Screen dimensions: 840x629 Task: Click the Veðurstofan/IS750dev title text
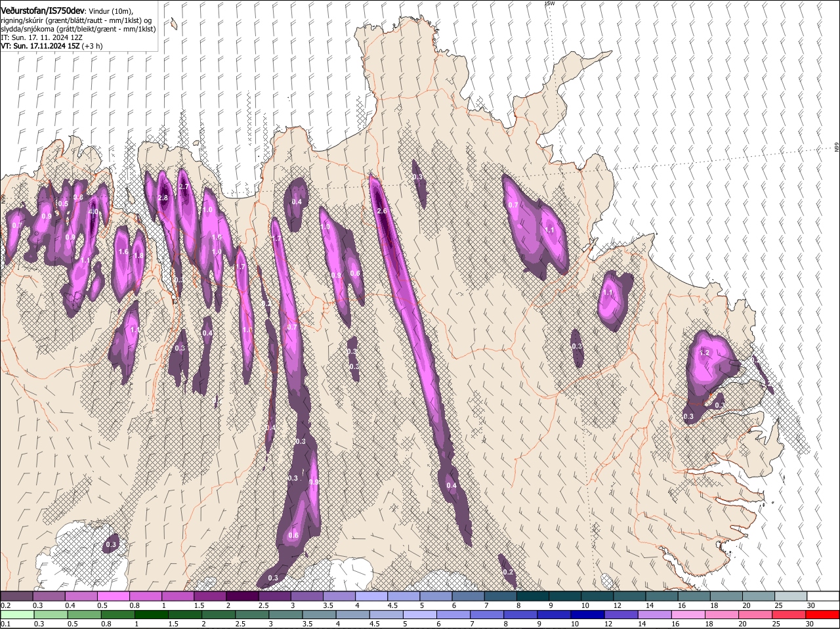pos(43,11)
